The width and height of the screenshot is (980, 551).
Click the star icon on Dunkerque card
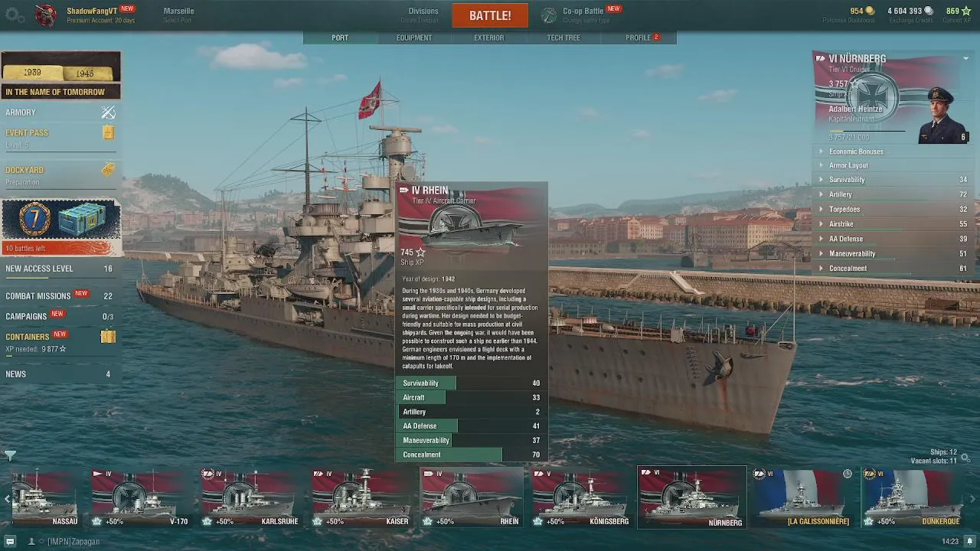tap(868, 521)
